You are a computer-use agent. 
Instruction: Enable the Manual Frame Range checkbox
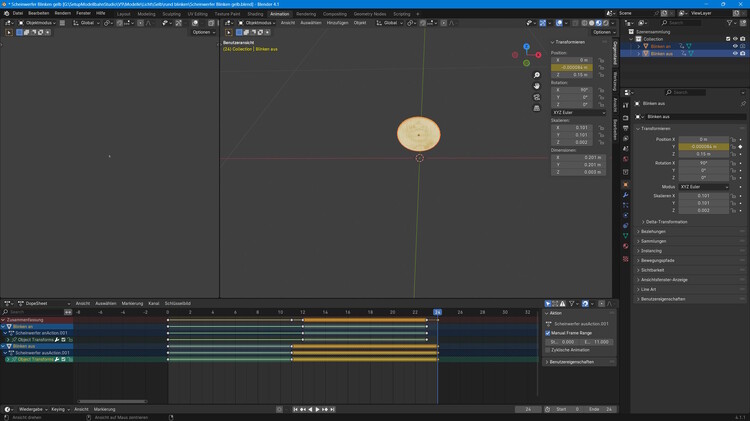549,333
